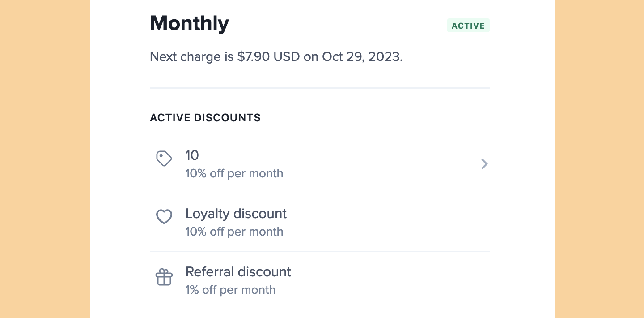Click "10% off per month" under code 10
This screenshot has width=644, height=318.
[x=234, y=173]
